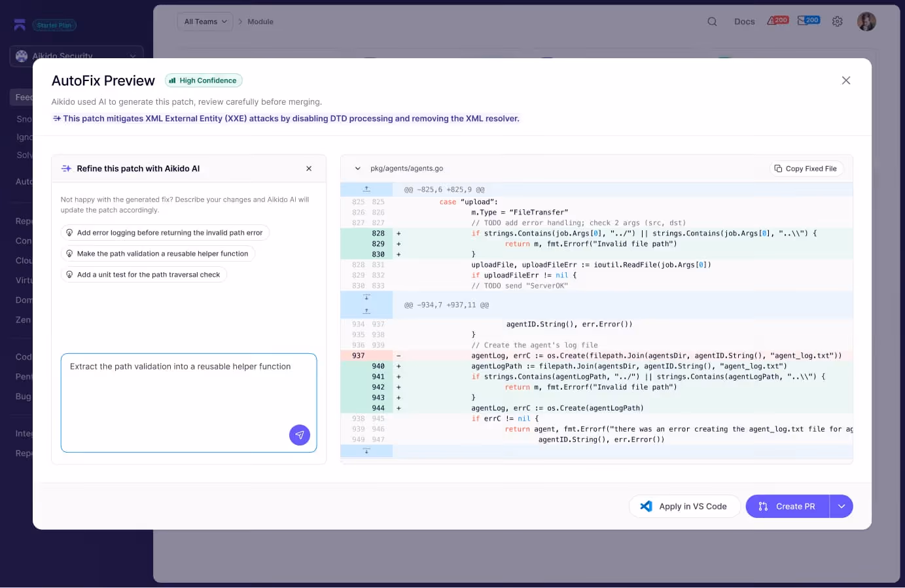
Task: Click the Aikido logo in the top-left corner
Action: coord(19,24)
